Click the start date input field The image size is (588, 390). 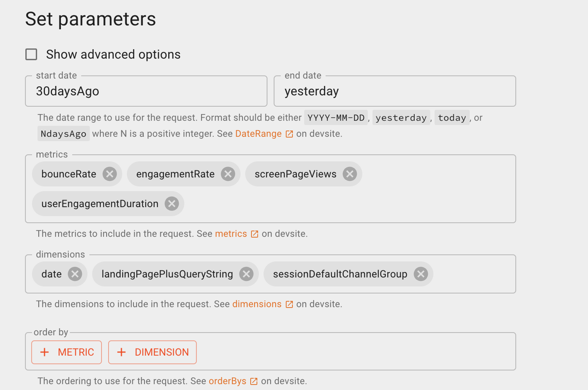click(x=146, y=91)
